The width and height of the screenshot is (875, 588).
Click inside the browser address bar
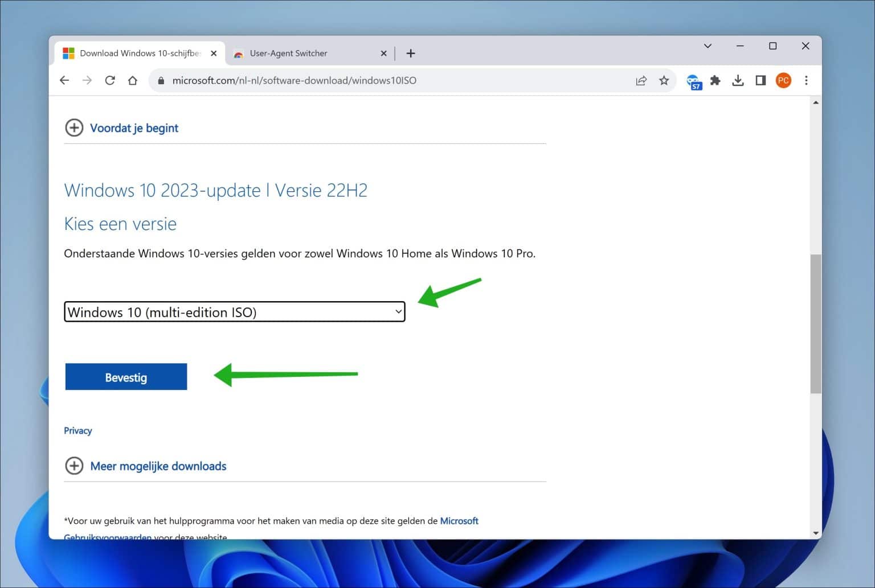(342, 80)
